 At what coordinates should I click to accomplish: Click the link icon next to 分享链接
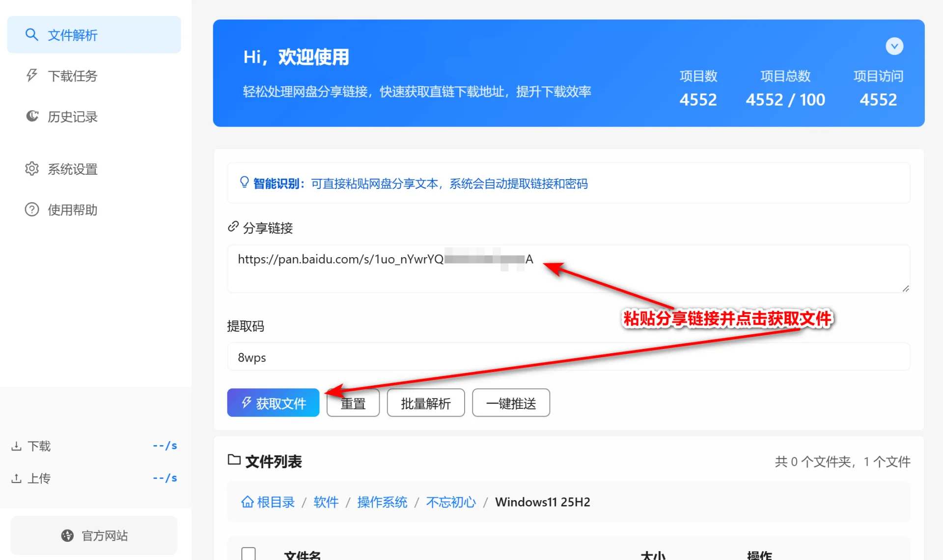tap(233, 227)
